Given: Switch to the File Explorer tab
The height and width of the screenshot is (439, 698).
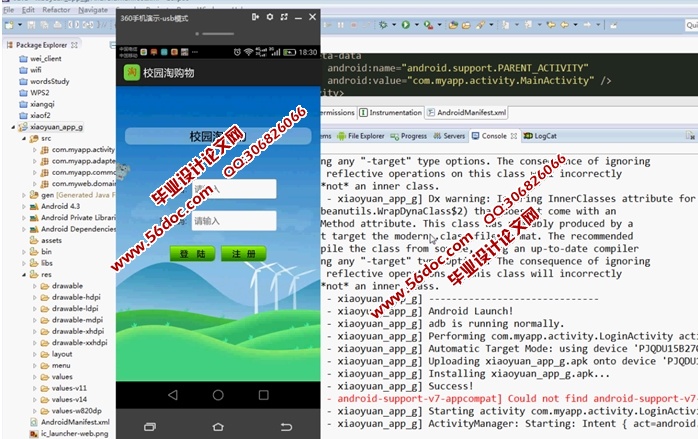Looking at the screenshot, I should point(361,136).
